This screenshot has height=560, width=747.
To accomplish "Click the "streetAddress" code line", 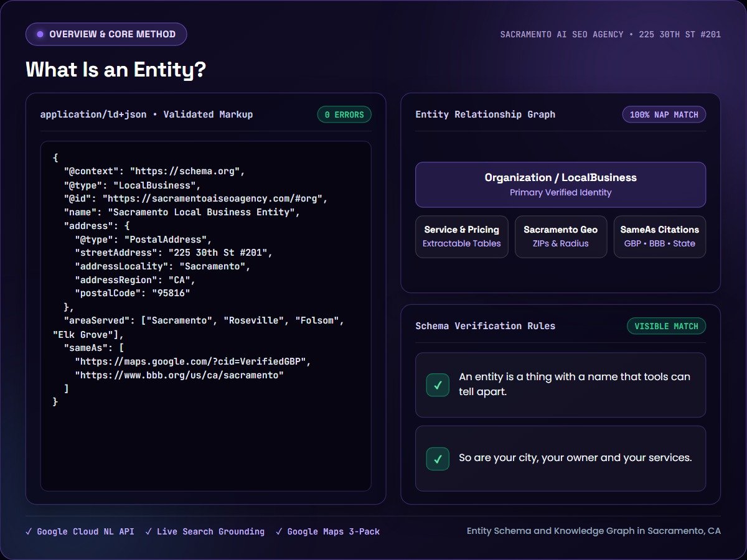I will [x=174, y=253].
